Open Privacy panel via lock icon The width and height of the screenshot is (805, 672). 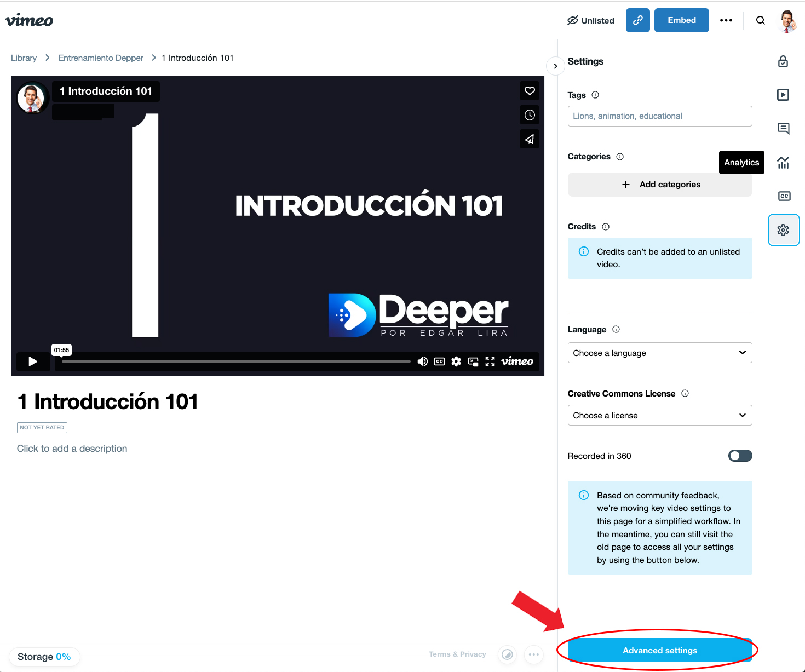click(x=784, y=61)
